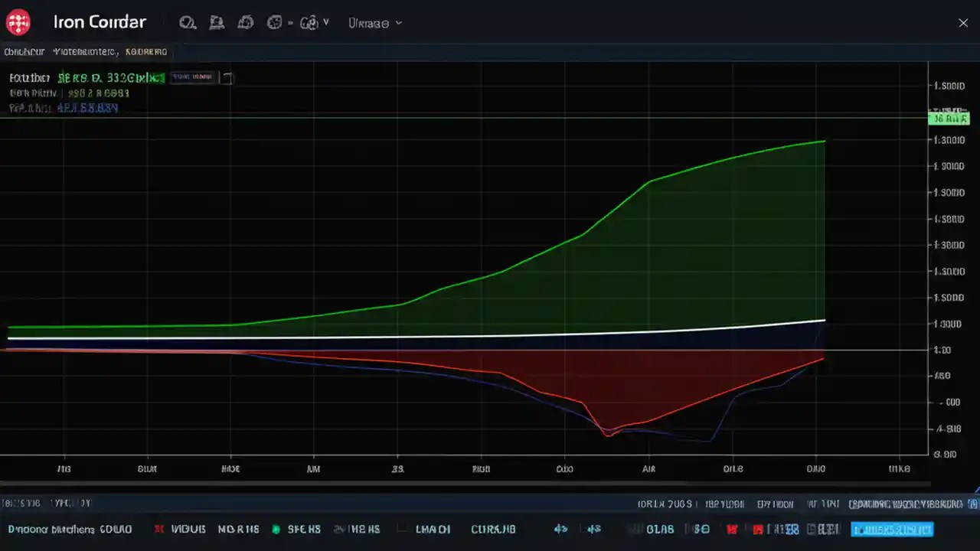Click the circular red app logo
The image size is (980, 551).
[18, 22]
